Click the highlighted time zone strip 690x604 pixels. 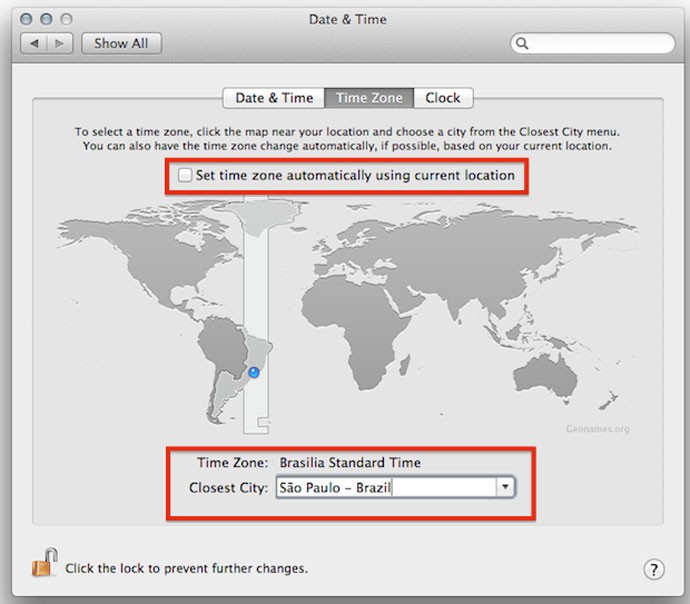257,300
